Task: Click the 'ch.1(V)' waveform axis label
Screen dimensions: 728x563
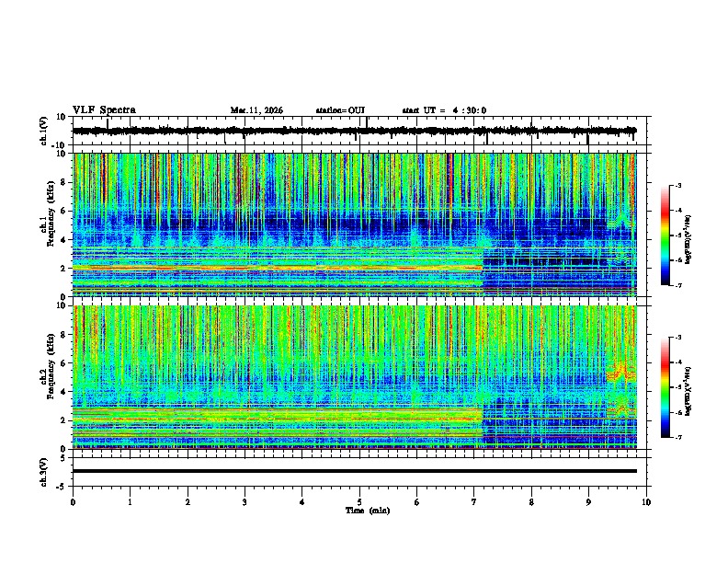Action: coord(44,131)
